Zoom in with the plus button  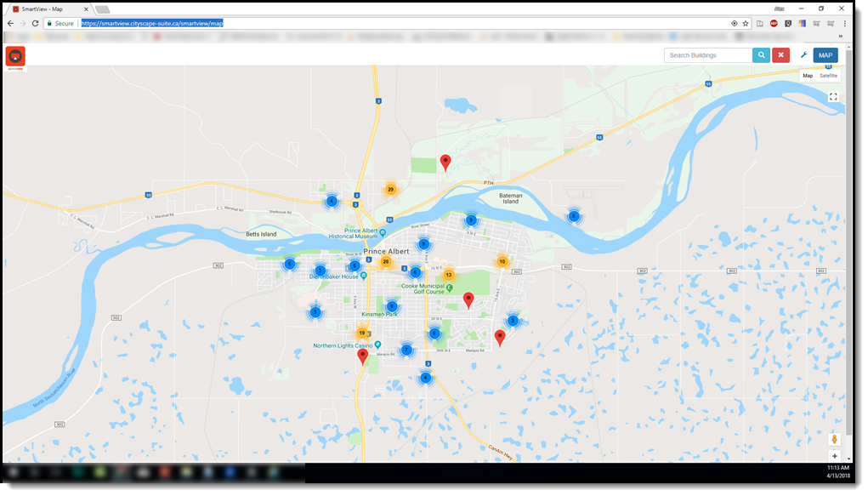(x=835, y=456)
